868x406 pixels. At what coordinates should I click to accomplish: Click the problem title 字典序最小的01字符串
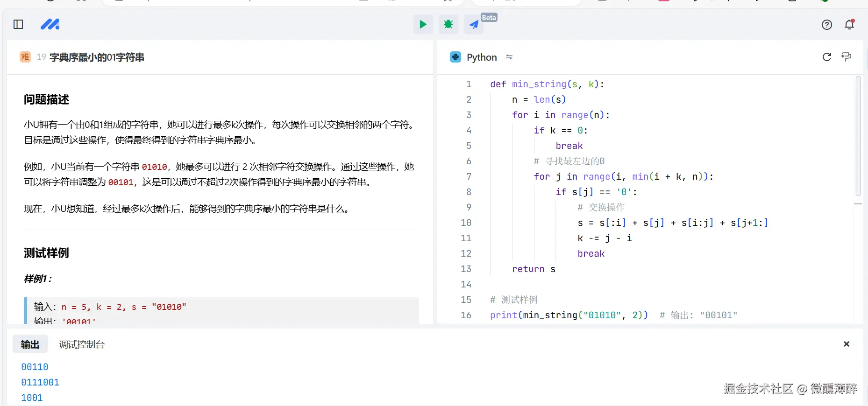tap(97, 57)
